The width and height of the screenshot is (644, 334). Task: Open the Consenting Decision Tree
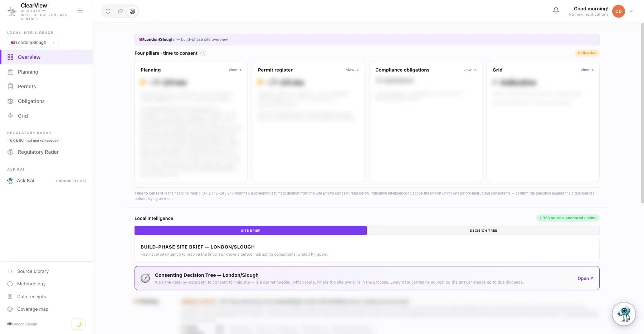point(585,279)
